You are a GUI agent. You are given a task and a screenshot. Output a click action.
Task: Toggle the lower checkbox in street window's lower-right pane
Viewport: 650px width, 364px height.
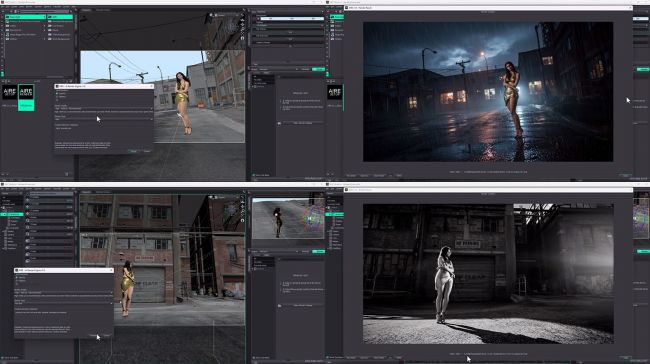point(280,107)
